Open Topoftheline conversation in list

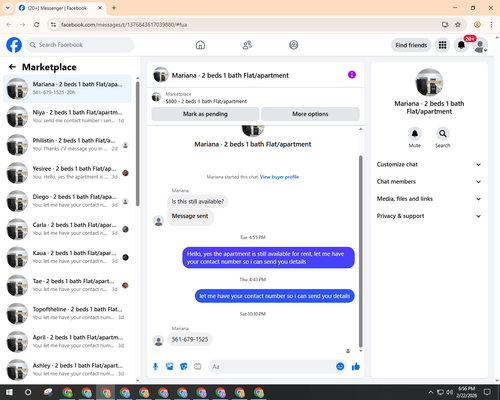coord(67,313)
